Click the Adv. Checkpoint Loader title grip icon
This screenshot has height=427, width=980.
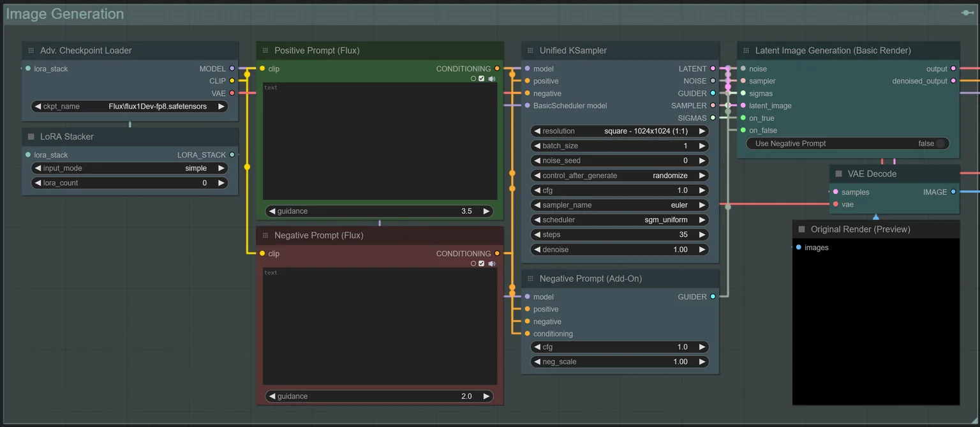[x=31, y=50]
